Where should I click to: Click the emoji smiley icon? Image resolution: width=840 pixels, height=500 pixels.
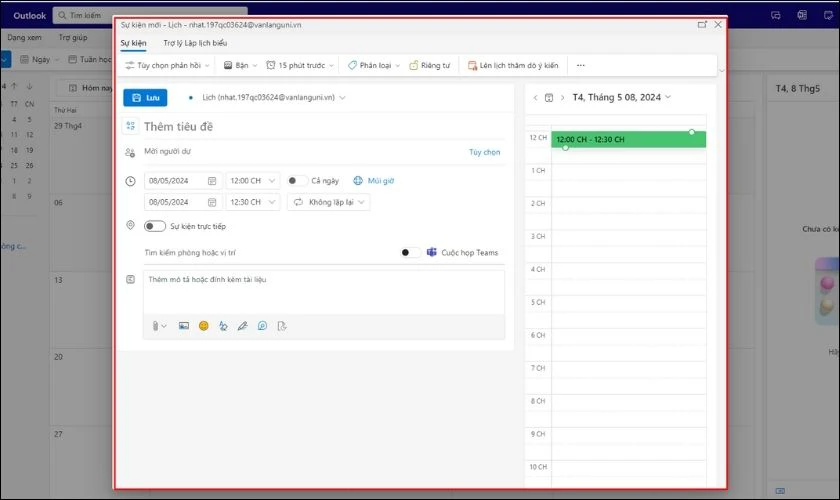tap(204, 326)
